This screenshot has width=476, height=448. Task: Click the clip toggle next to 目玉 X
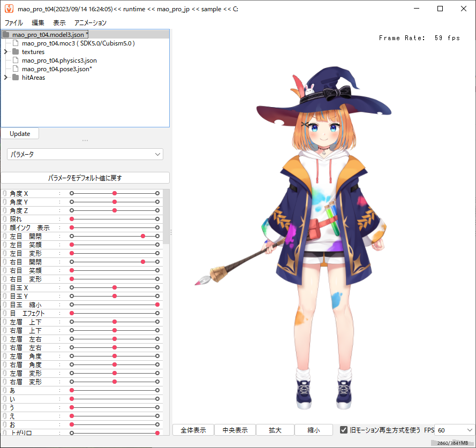5,287
